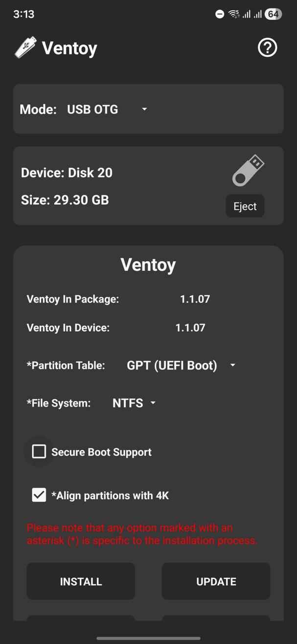The image size is (297, 644).
Task: Click the Do Not Disturb status icon
Action: [219, 14]
